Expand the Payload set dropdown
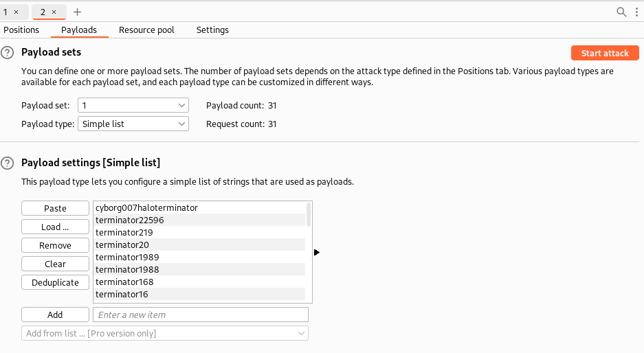Image resolution: width=644 pixels, height=353 pixels. coord(133,105)
